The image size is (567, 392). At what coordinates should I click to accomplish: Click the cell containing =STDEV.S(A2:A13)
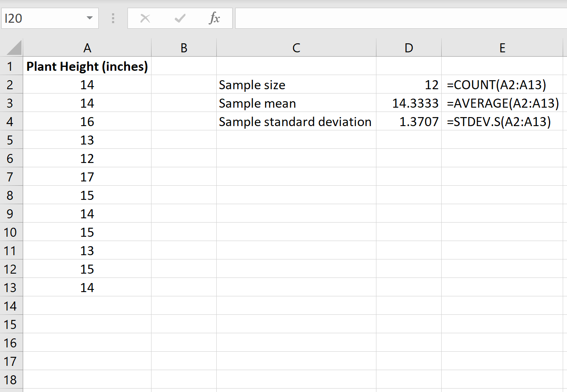[x=502, y=121]
